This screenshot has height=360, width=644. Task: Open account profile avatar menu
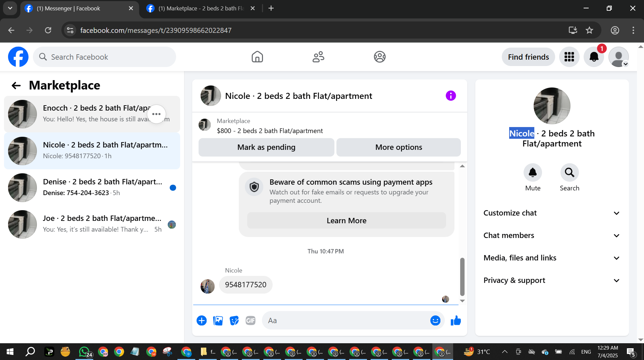click(619, 57)
